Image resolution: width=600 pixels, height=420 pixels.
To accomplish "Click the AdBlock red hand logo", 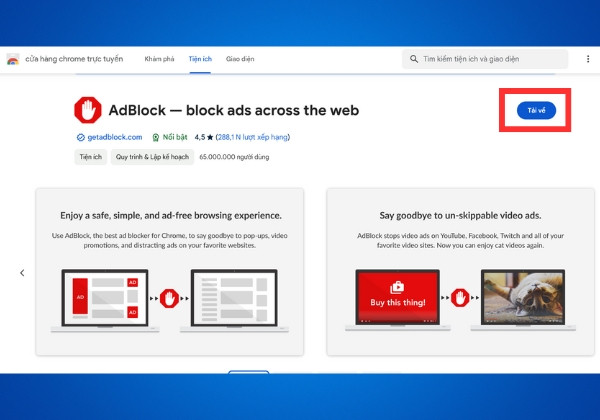I will coord(88,110).
